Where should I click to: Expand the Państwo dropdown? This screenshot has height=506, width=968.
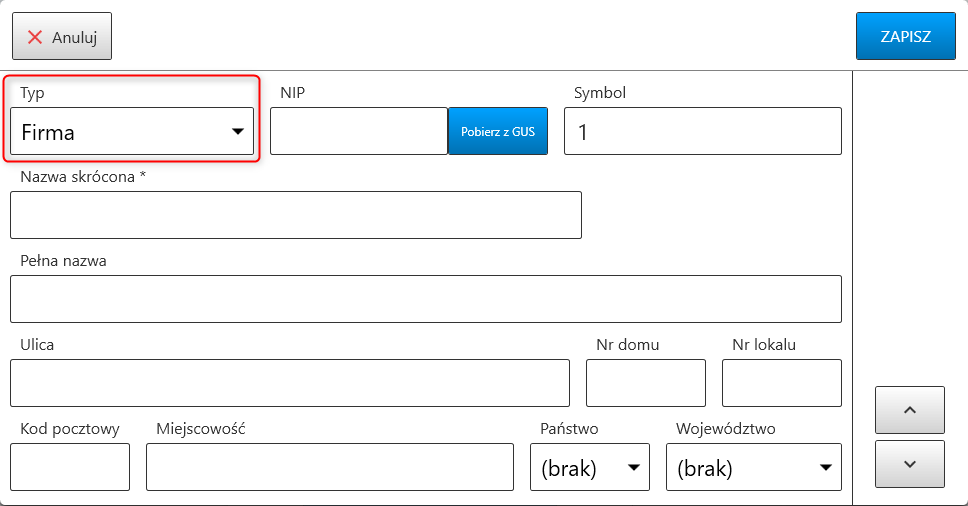589,467
